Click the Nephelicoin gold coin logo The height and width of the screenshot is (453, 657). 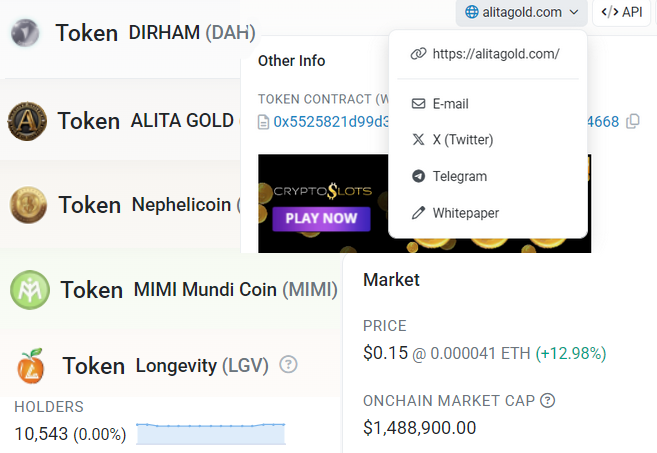pos(28,205)
